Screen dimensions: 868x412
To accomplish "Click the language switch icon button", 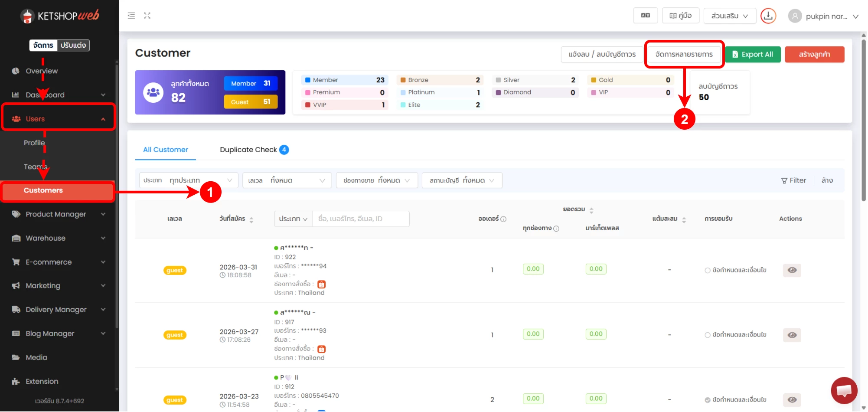I will 645,16.
